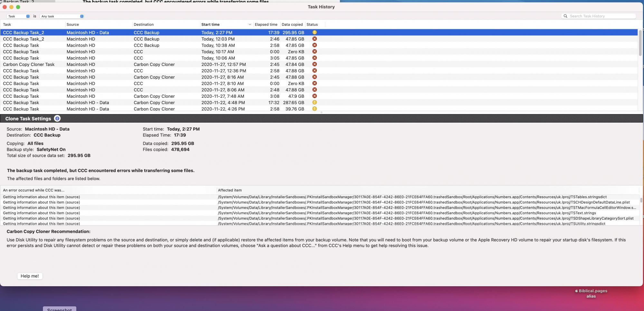Open the Task filter criterion popup
Image resolution: width=644 pixels, height=311 pixels.
(18, 16)
